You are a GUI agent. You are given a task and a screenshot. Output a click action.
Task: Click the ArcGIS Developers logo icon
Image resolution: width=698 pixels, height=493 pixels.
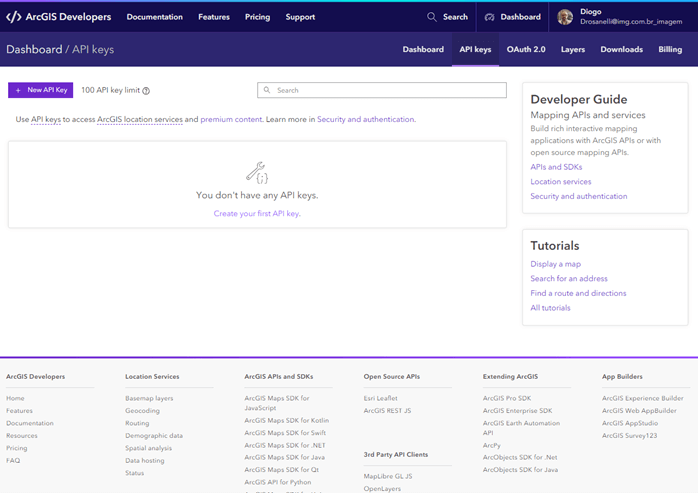[x=14, y=17]
